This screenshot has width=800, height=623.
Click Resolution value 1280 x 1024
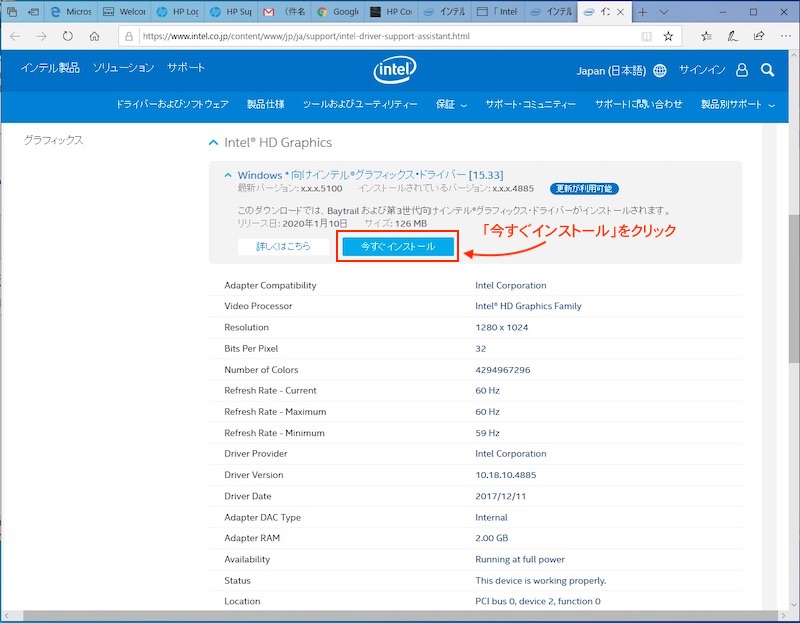(x=502, y=328)
